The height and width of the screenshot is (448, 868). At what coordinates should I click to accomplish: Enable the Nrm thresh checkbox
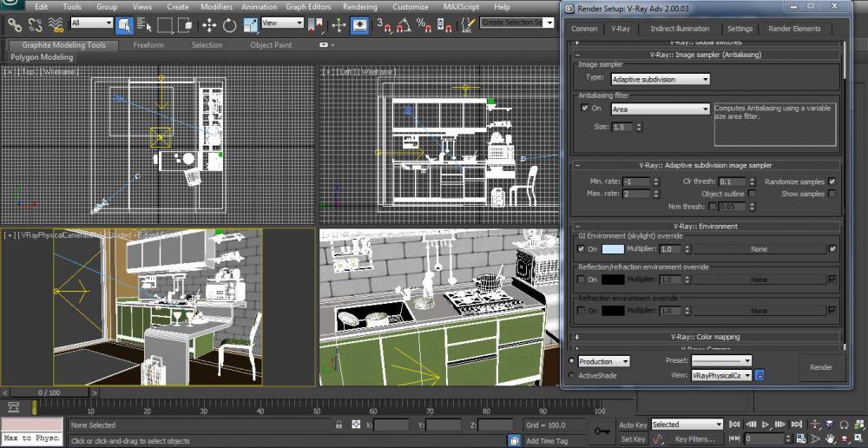coord(713,206)
